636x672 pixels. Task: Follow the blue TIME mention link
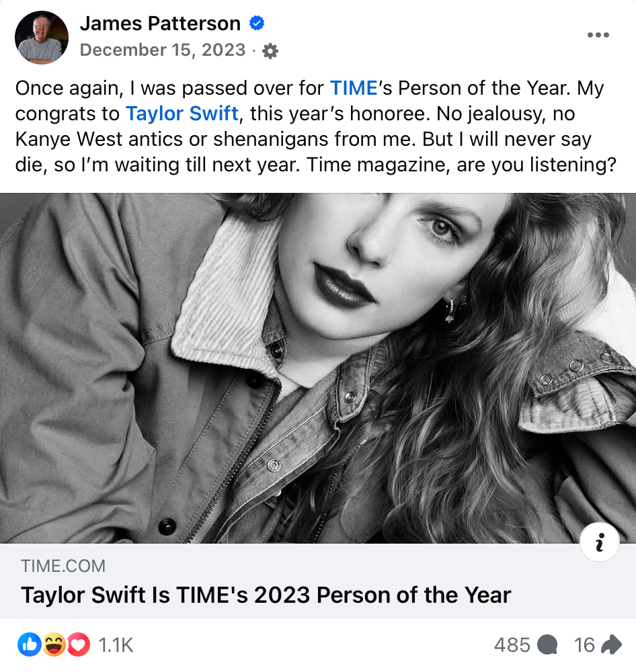point(354,88)
